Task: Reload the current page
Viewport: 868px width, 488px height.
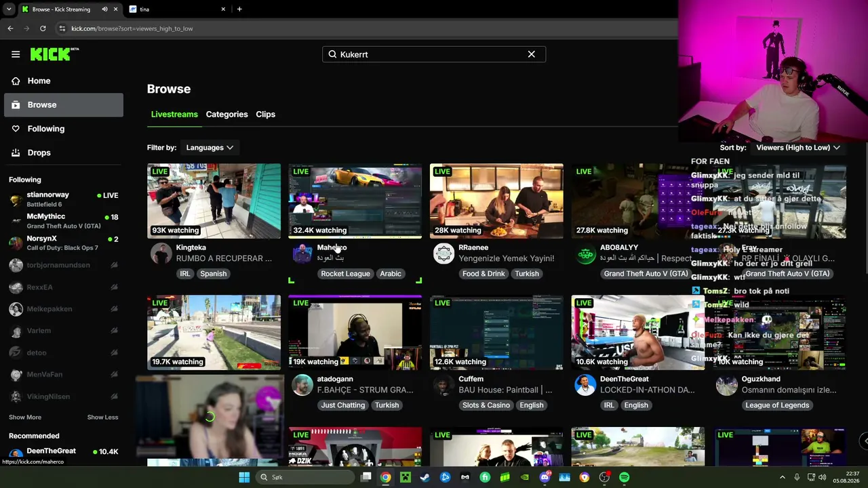Action: click(x=43, y=28)
